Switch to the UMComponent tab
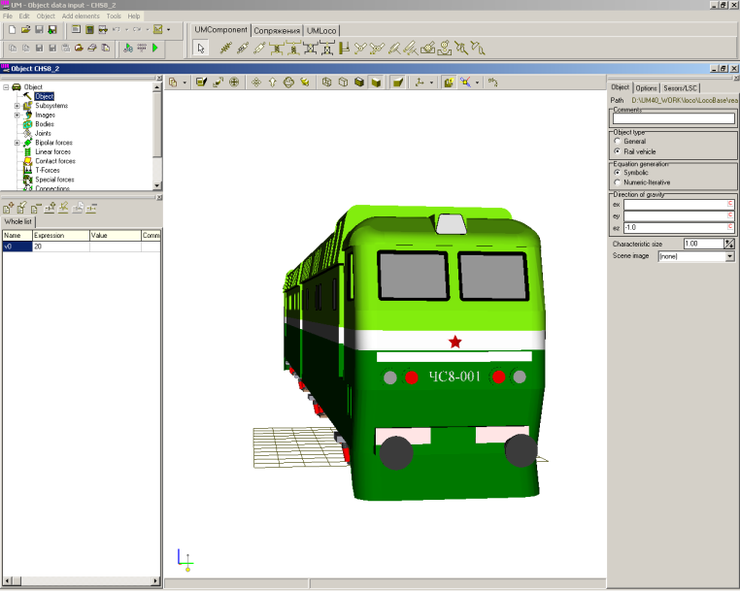This screenshot has width=740, height=591. [x=221, y=30]
